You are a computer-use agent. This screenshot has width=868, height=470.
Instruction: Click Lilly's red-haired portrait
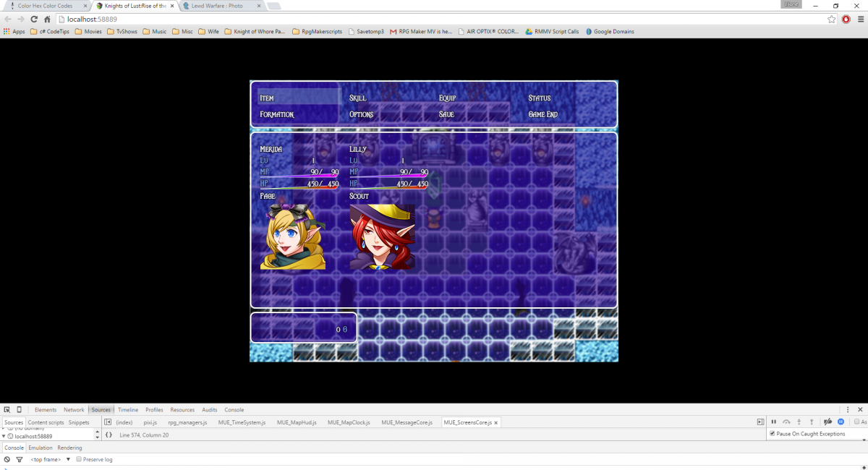tap(383, 236)
